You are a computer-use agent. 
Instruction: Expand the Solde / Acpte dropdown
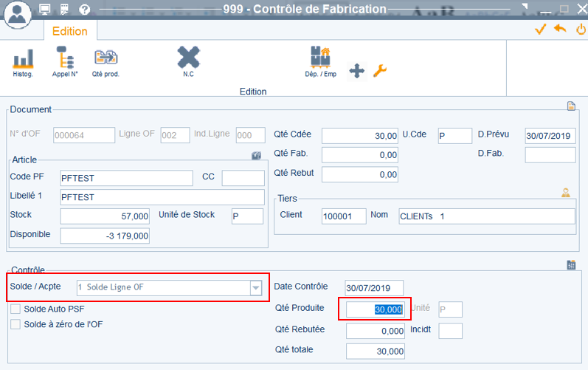tap(256, 288)
